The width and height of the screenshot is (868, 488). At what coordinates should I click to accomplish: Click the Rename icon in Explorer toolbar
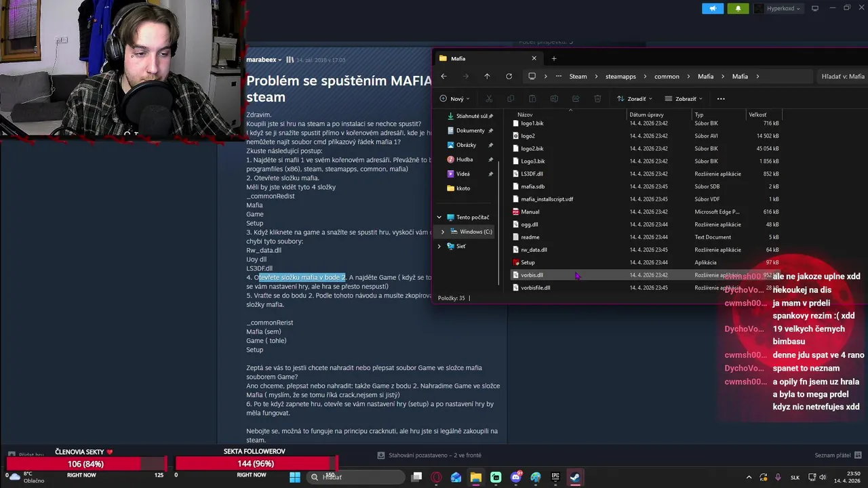coord(554,99)
